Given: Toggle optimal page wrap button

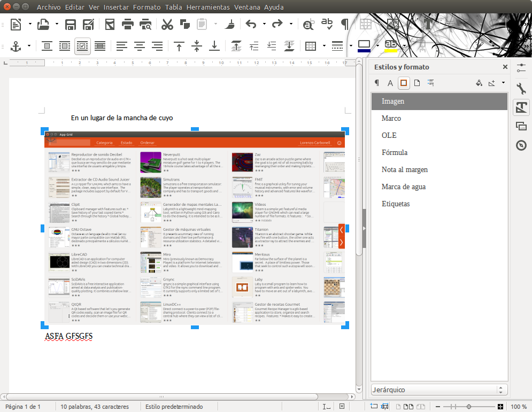Looking at the screenshot, I should pos(82,46).
